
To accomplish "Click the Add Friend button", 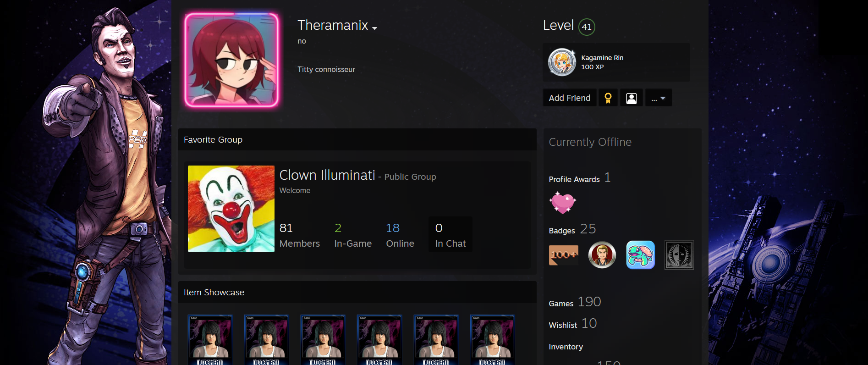I will [x=570, y=98].
